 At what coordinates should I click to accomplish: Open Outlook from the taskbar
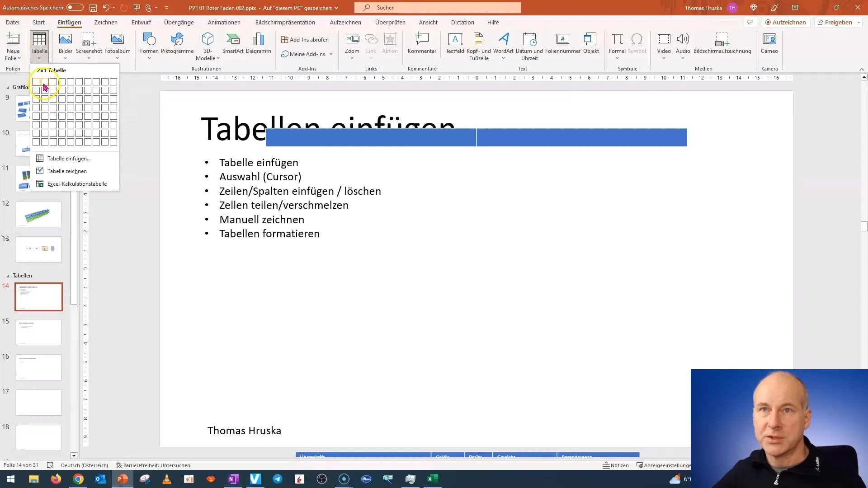pyautogui.click(x=100, y=479)
